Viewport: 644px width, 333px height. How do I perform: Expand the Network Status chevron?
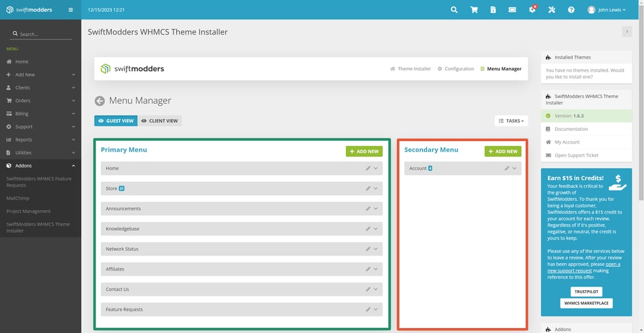376,249
